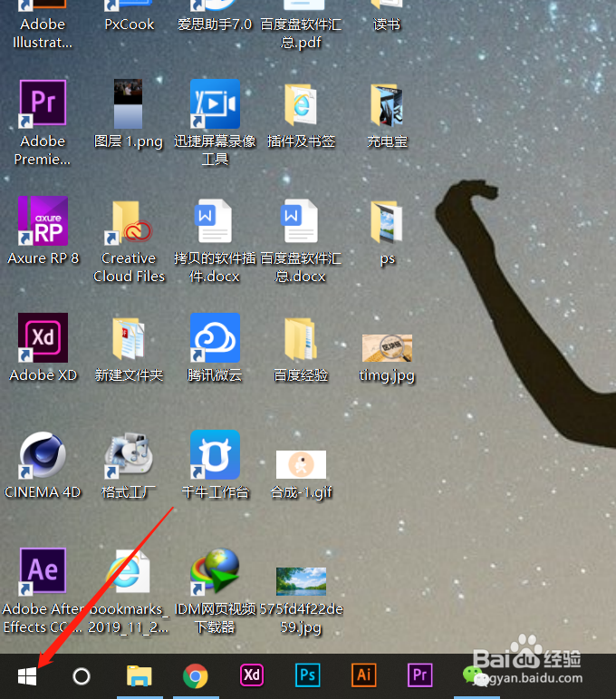Select the 读书 folder label

coord(387,24)
